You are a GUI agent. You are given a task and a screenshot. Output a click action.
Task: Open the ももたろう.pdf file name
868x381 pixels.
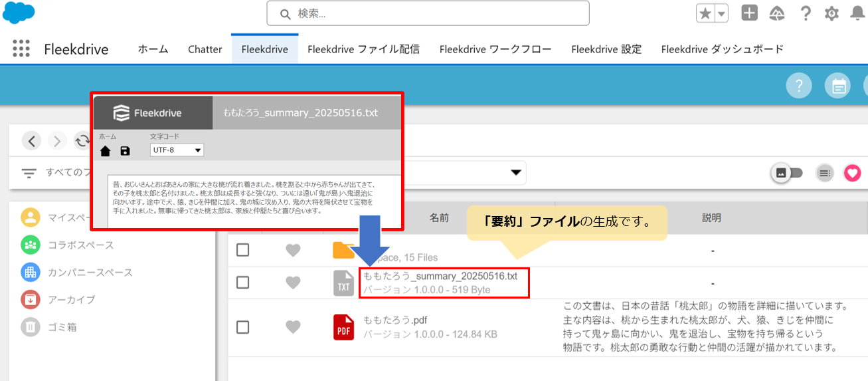click(x=395, y=320)
